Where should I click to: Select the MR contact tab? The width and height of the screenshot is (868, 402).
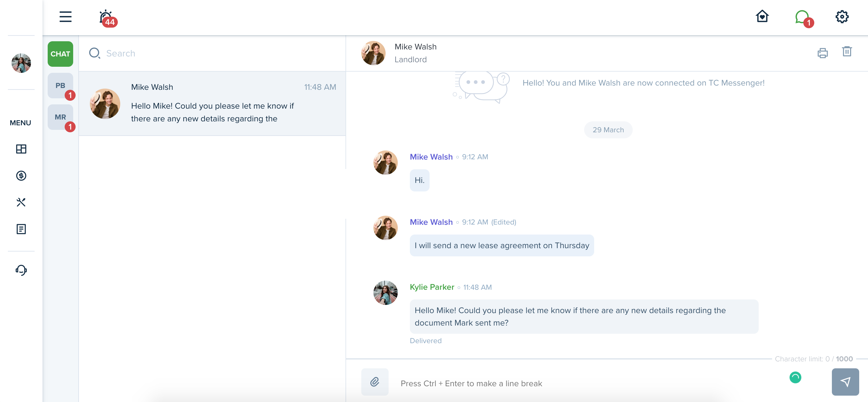point(60,117)
